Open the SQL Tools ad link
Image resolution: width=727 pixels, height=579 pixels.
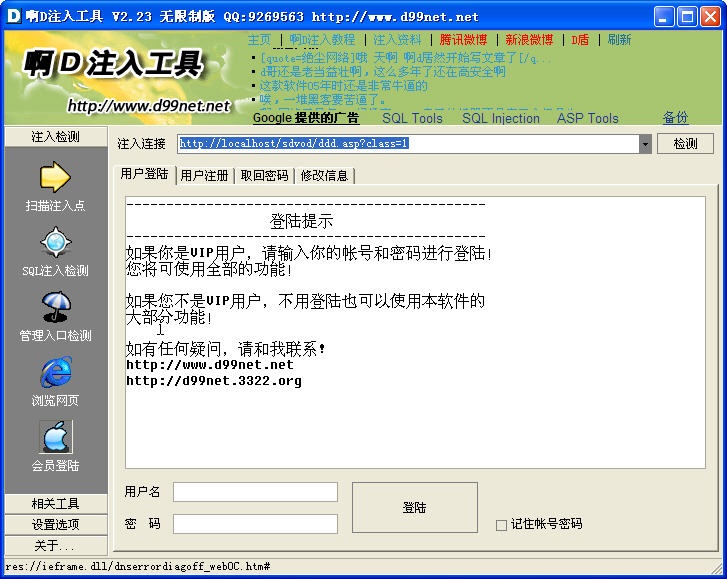[x=412, y=118]
